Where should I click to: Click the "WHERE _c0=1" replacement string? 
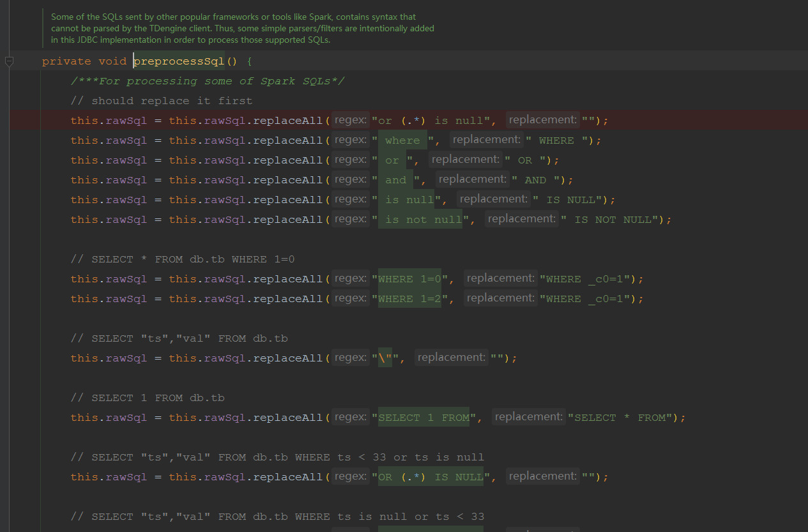(588, 278)
